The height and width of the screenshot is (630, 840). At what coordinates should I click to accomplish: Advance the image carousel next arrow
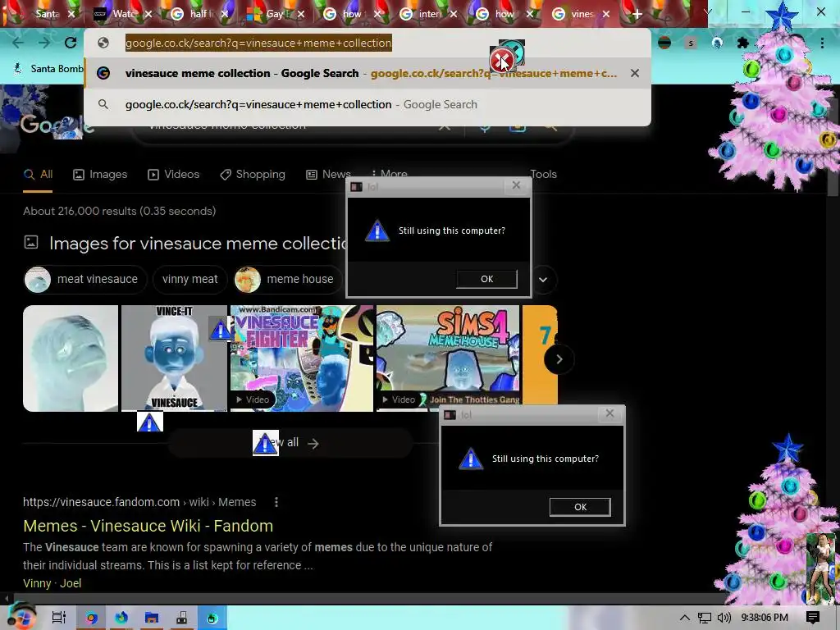pos(559,359)
